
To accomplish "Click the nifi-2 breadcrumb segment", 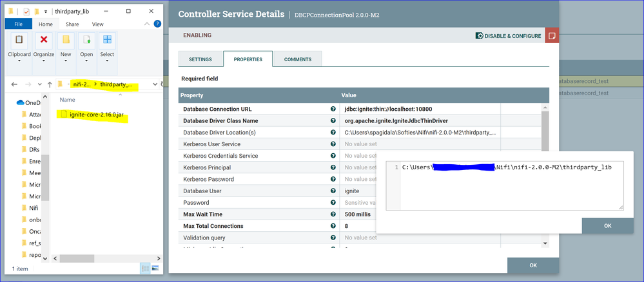I will coord(82,84).
